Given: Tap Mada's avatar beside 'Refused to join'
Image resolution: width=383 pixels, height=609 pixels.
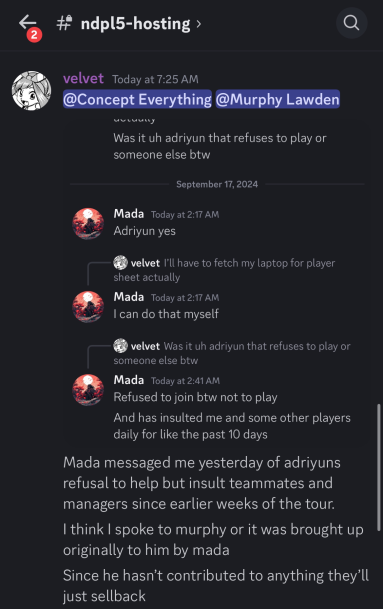Looking at the screenshot, I should [88, 390].
